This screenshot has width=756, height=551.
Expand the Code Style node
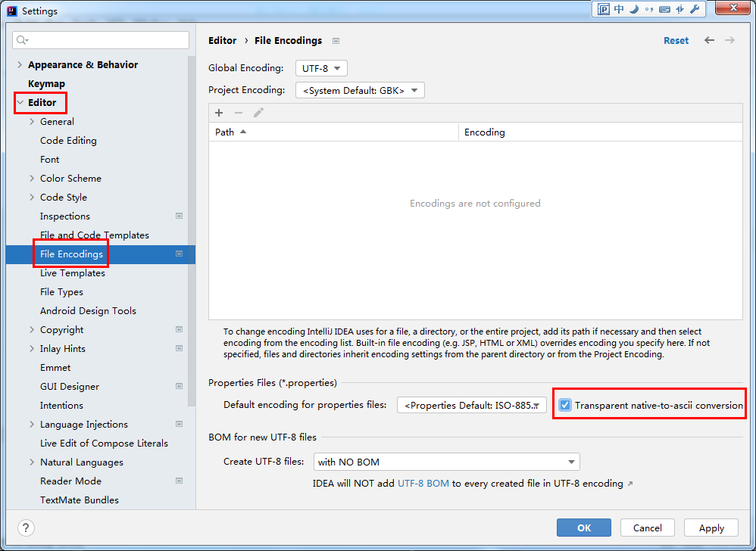(32, 197)
